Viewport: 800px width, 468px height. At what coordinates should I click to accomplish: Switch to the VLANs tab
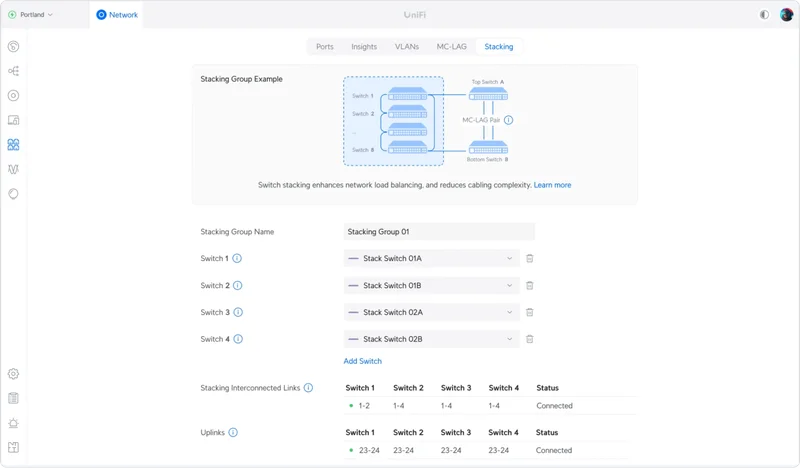pos(407,46)
